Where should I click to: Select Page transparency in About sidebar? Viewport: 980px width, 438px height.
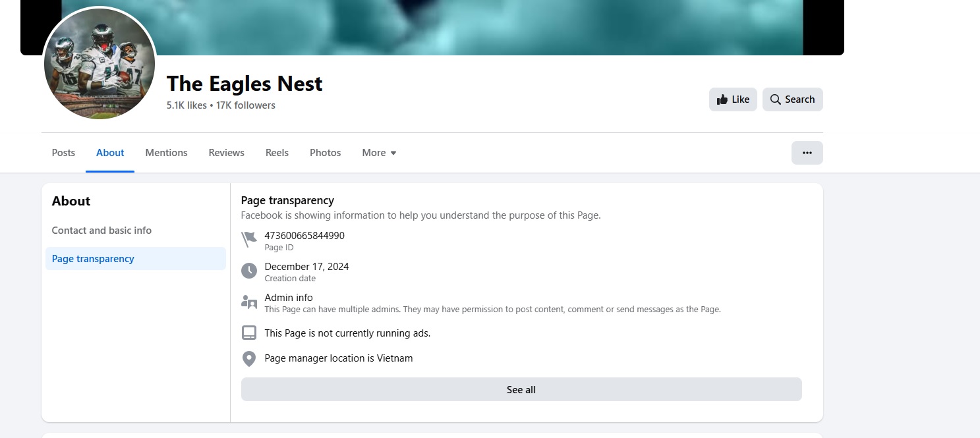(93, 259)
